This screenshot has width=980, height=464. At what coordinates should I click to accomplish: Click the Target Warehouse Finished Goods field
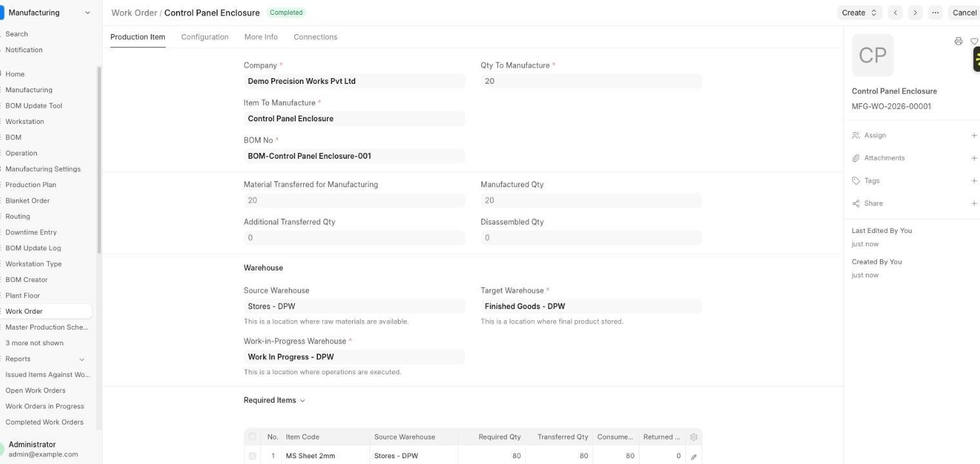(591, 307)
